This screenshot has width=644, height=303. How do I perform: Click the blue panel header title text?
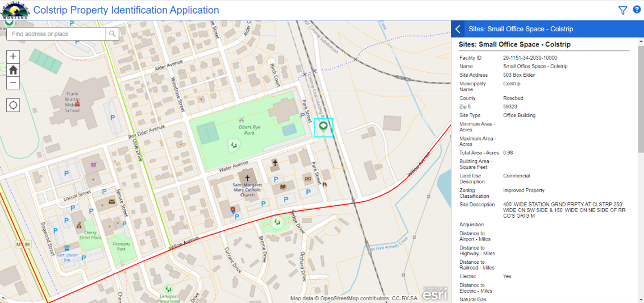(521, 29)
